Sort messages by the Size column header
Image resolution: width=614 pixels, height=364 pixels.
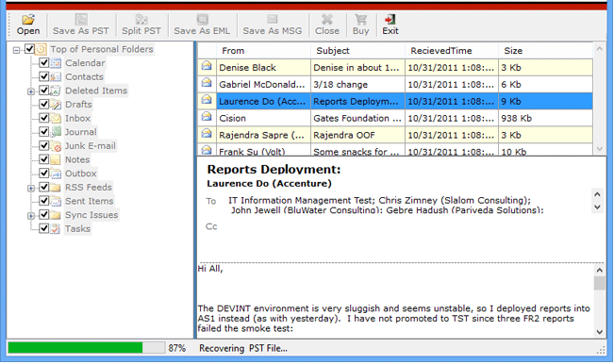[546, 51]
